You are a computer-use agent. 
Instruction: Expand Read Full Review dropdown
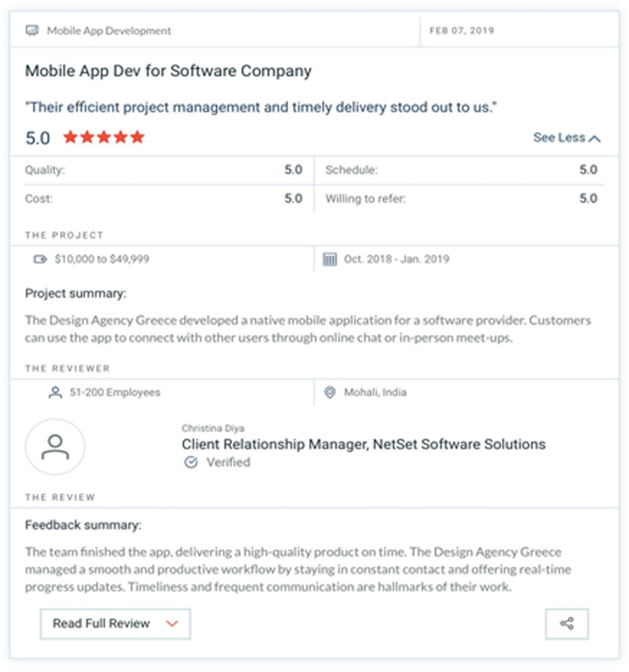pyautogui.click(x=115, y=623)
